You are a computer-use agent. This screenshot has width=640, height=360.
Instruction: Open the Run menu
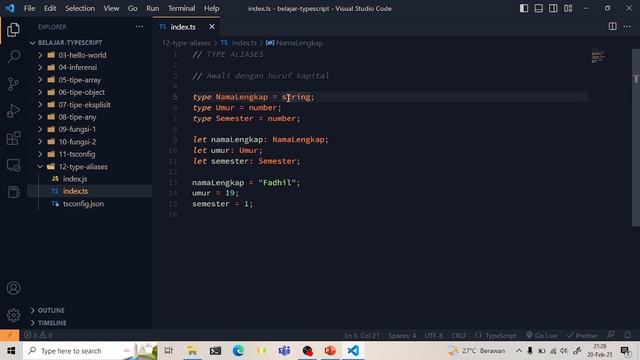153,8
